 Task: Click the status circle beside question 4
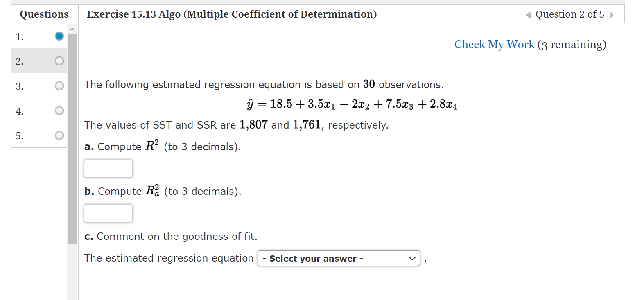(59, 111)
